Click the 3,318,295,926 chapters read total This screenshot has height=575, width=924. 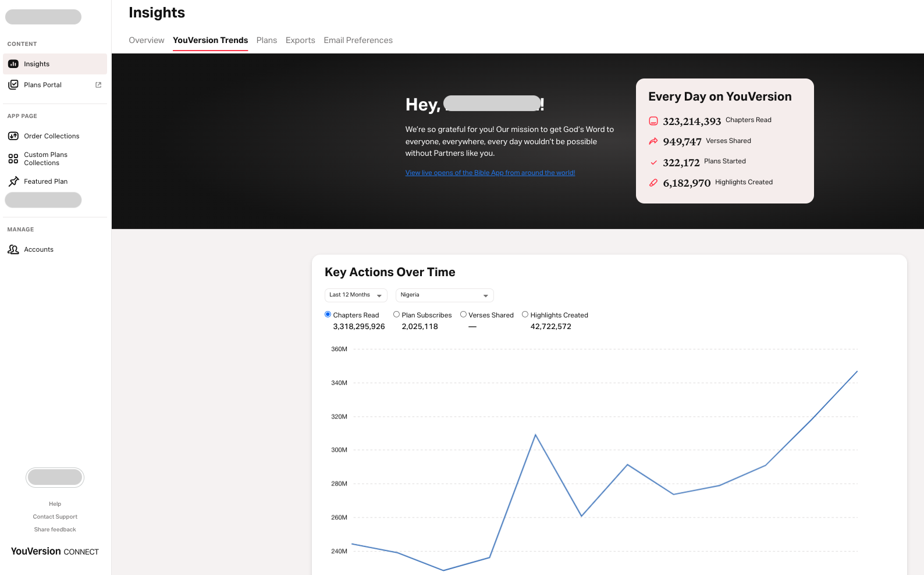[x=359, y=327]
